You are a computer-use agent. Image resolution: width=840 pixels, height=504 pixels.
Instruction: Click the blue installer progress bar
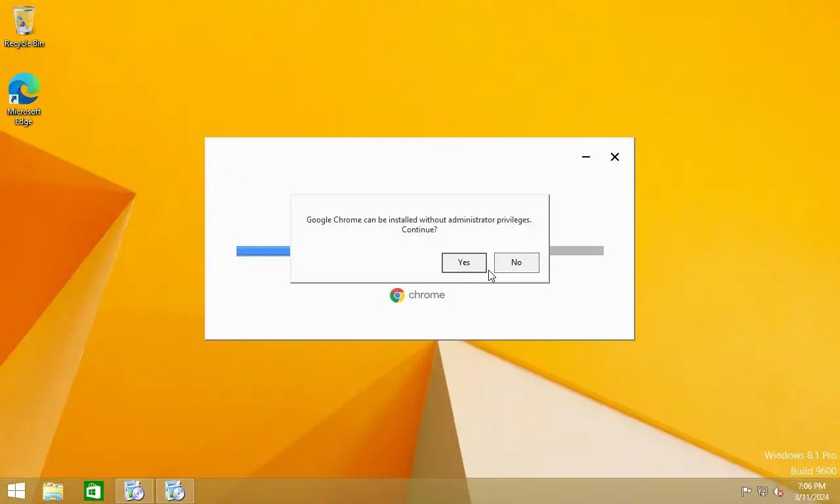point(263,251)
